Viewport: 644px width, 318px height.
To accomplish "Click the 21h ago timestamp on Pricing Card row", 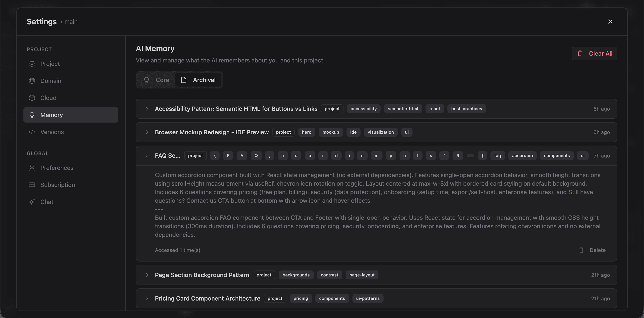I will coord(600,298).
